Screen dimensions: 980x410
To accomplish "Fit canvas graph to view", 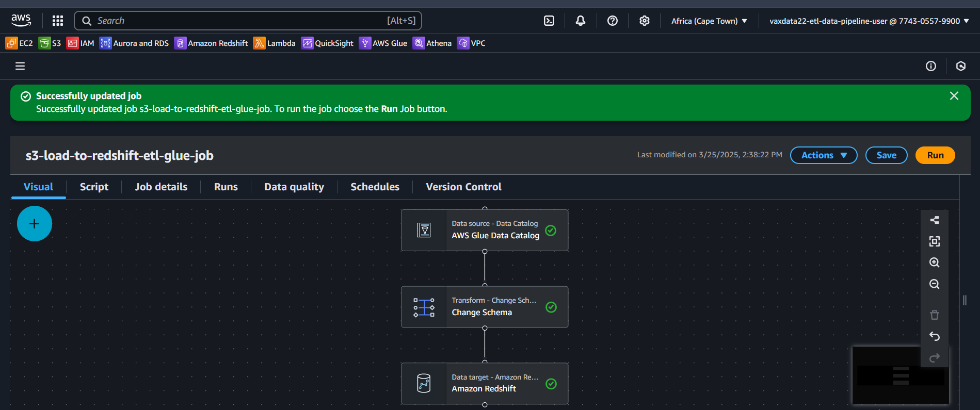I will coord(935,241).
